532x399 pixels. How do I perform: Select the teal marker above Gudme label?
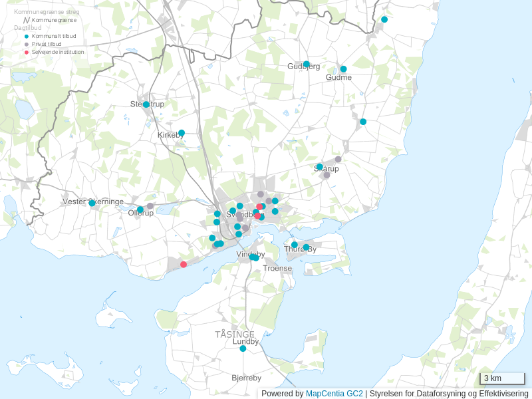coord(344,69)
